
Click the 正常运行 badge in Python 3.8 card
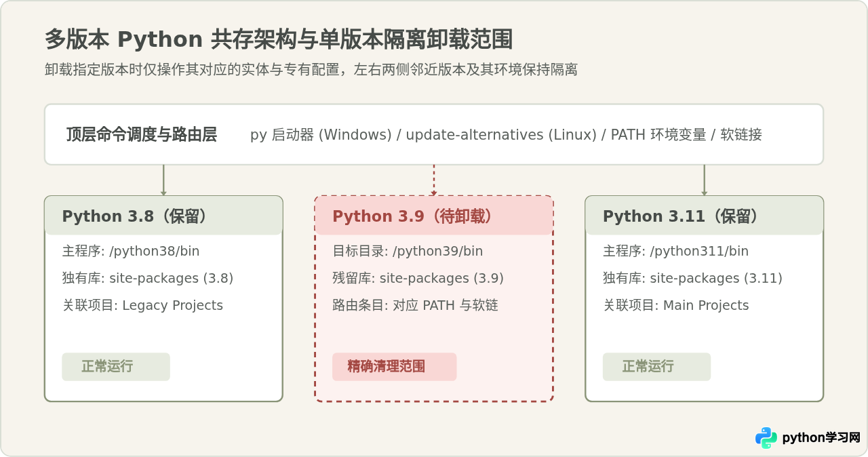116,367
